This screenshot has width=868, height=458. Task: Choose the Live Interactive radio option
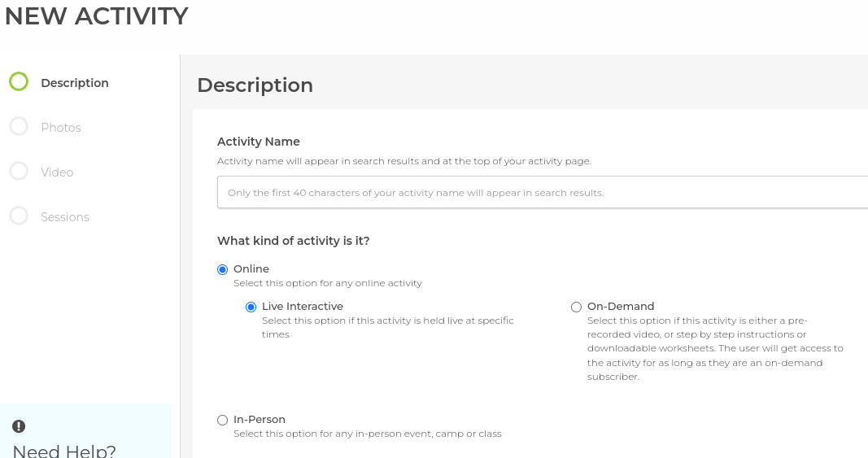pyautogui.click(x=251, y=307)
